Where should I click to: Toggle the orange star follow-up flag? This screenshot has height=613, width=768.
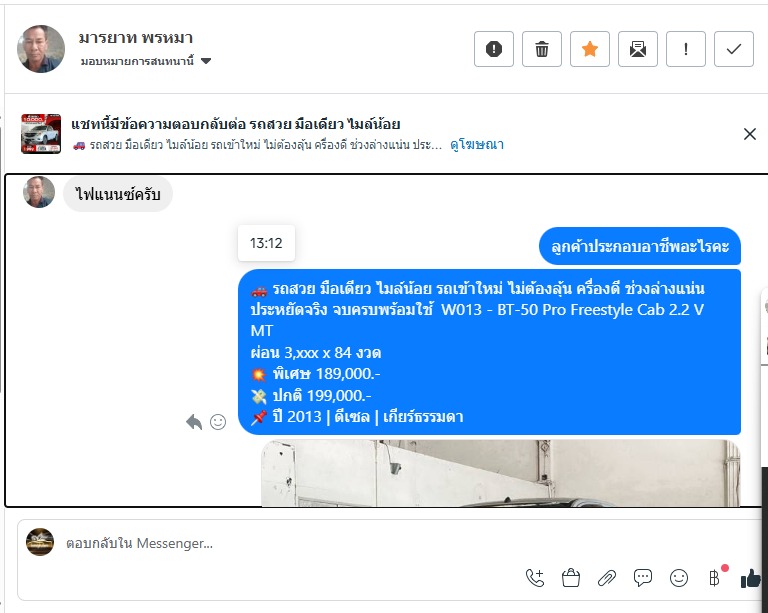pos(590,49)
